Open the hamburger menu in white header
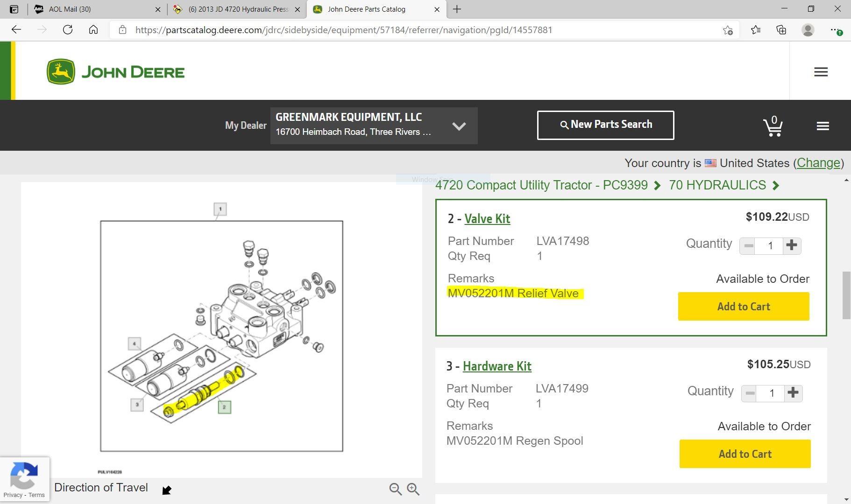 point(821,72)
